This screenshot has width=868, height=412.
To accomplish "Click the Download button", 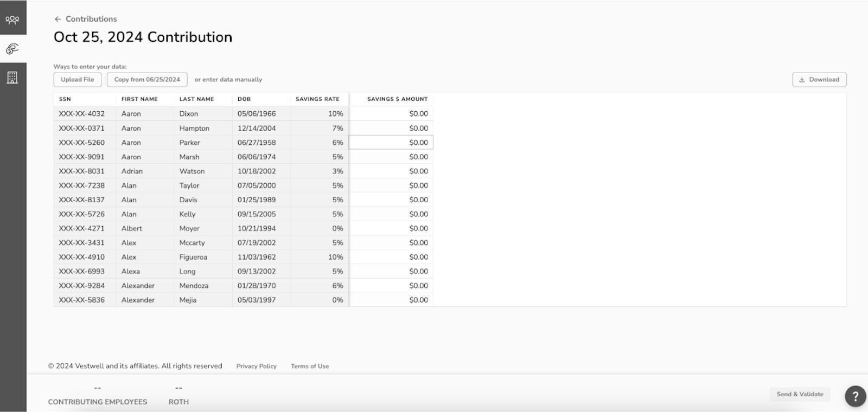I will tap(819, 80).
